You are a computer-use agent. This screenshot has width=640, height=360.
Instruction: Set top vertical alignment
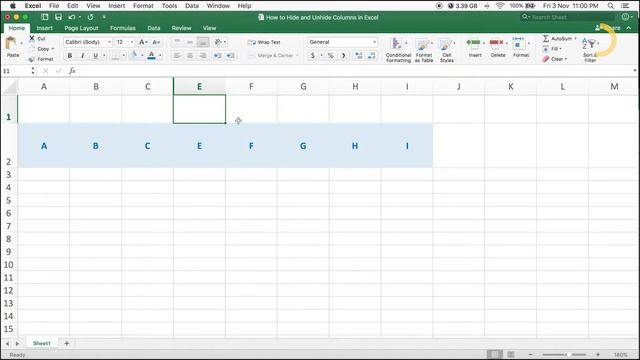click(x=177, y=42)
